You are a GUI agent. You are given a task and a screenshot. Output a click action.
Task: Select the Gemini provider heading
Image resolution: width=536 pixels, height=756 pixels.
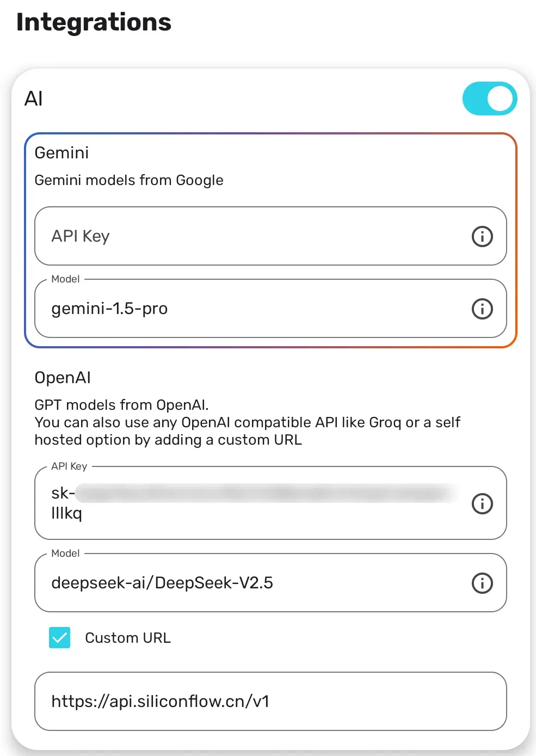pyautogui.click(x=61, y=153)
